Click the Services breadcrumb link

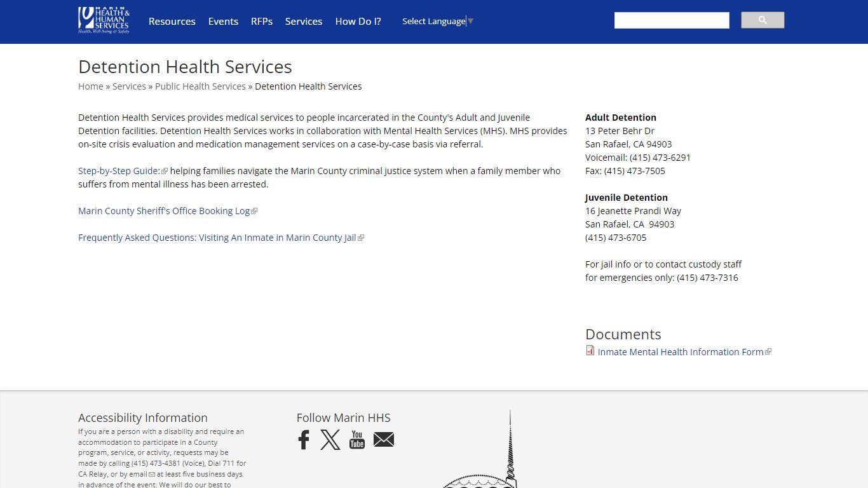click(x=129, y=86)
